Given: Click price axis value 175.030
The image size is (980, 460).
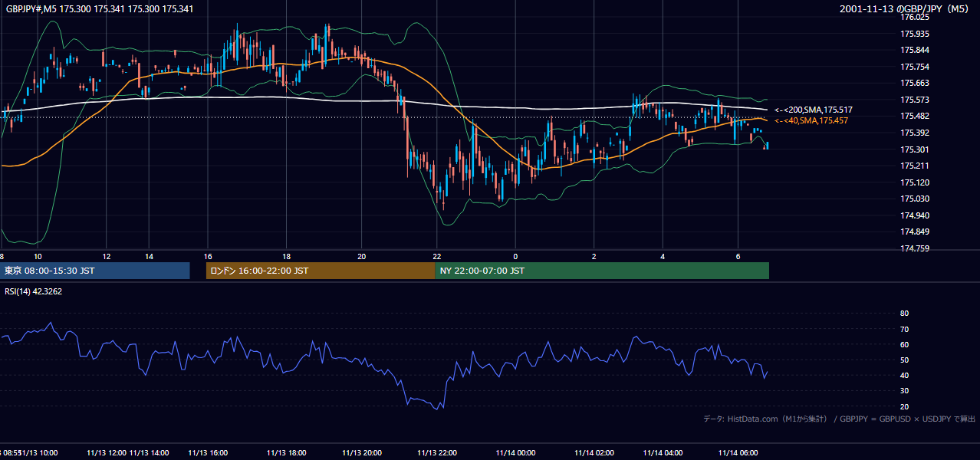Looking at the screenshot, I should pyautogui.click(x=916, y=199).
